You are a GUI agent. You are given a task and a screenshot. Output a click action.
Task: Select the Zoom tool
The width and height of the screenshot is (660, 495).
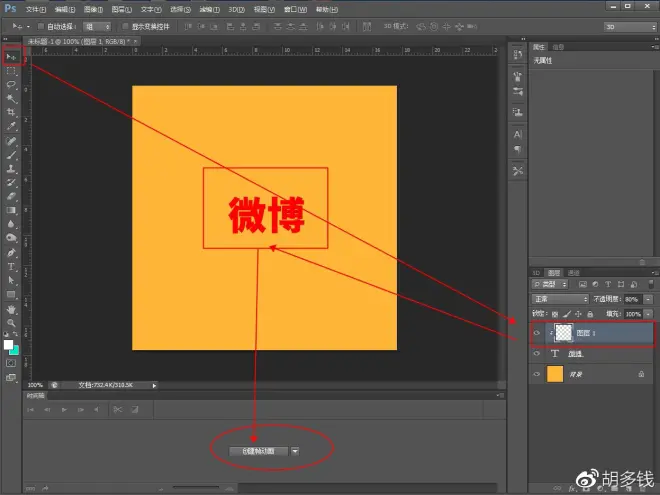(x=11, y=323)
